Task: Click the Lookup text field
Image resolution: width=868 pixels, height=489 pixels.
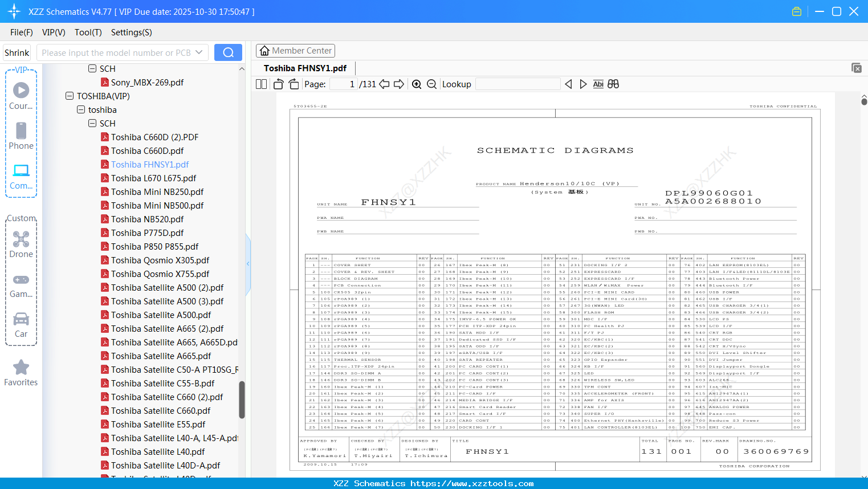Action: [518, 84]
